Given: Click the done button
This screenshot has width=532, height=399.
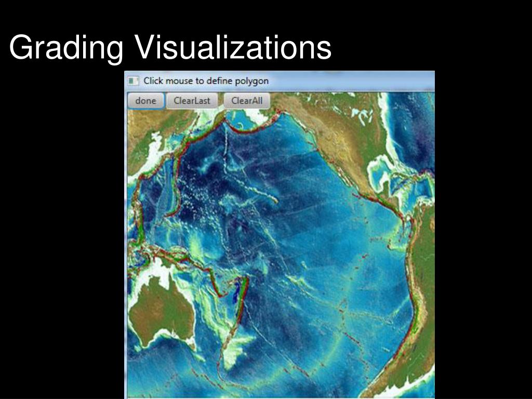Looking at the screenshot, I should [146, 101].
